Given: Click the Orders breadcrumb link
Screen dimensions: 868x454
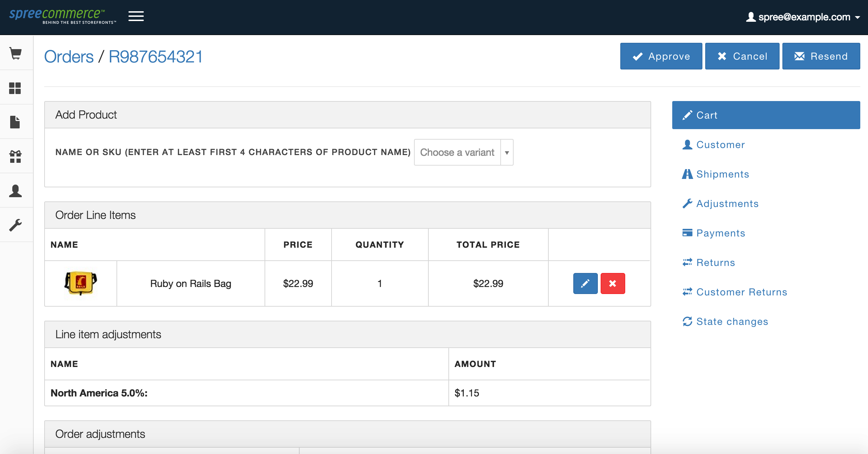Looking at the screenshot, I should pyautogui.click(x=69, y=57).
